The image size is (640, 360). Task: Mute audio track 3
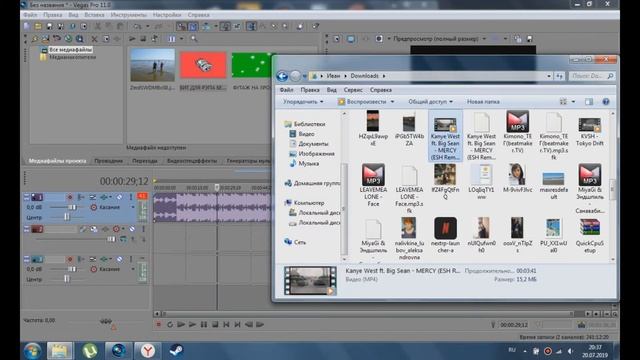coord(120,259)
